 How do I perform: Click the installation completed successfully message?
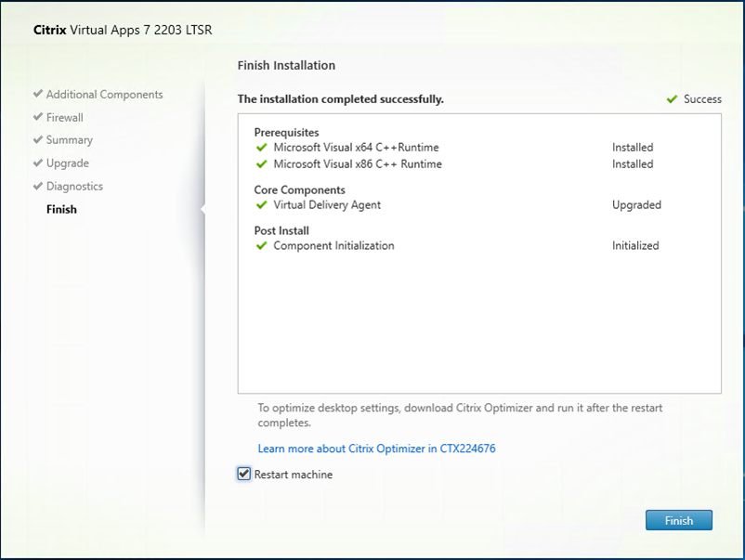(340, 99)
